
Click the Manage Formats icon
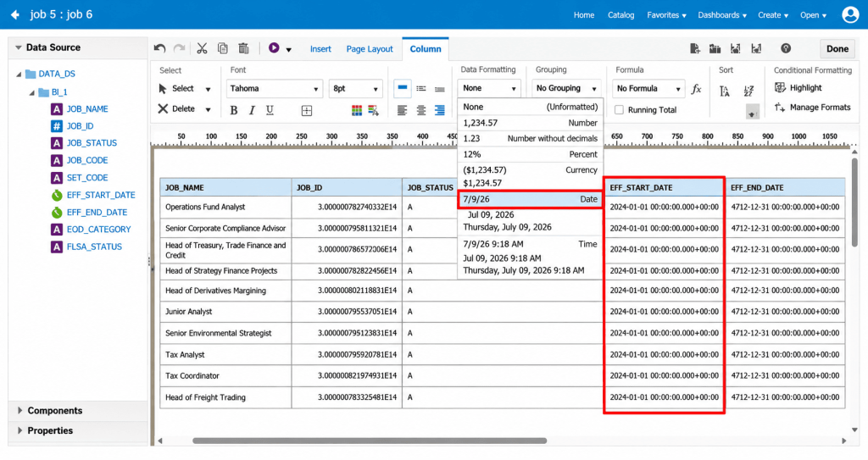pos(780,107)
